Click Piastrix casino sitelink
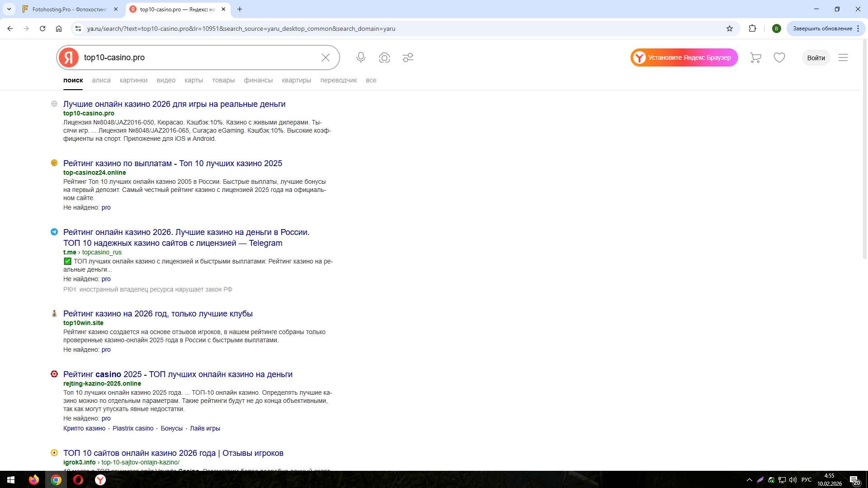Screen dimensions: 868x488 pos(133,428)
